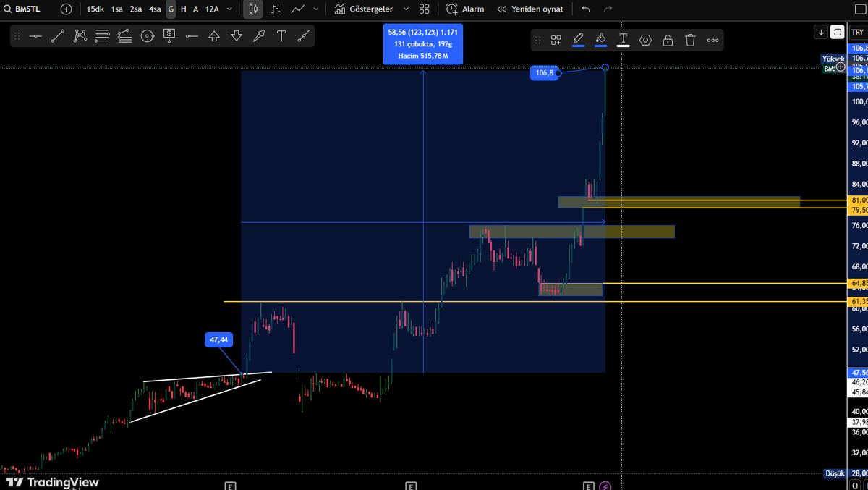Select the arrow drawing tool

[259, 36]
